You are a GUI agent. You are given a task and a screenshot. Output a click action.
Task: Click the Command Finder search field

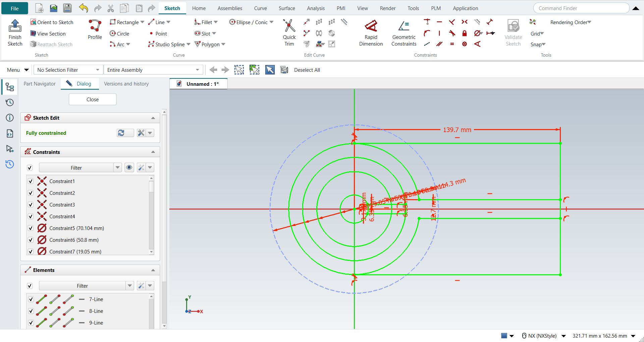point(581,8)
